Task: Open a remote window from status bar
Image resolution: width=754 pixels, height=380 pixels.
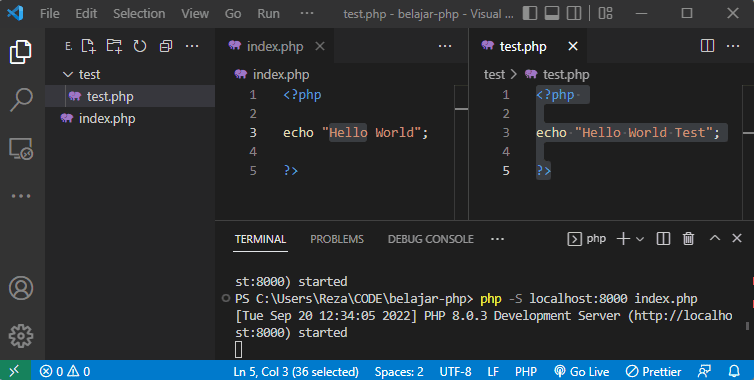Action: [x=15, y=371]
